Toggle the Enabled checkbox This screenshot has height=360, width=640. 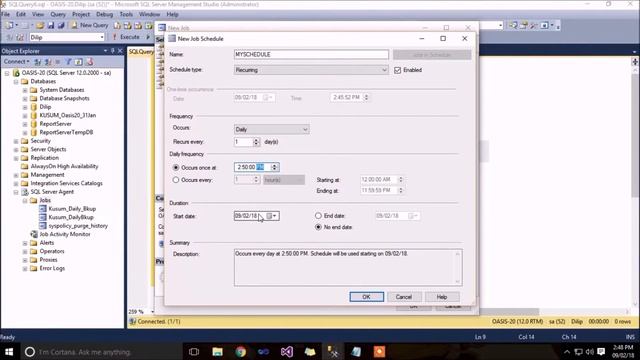(398, 70)
